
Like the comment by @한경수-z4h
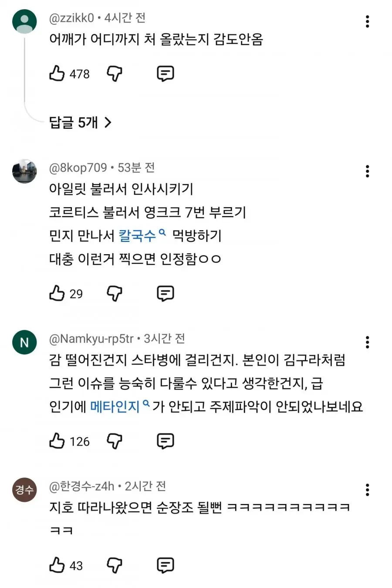tap(57, 565)
